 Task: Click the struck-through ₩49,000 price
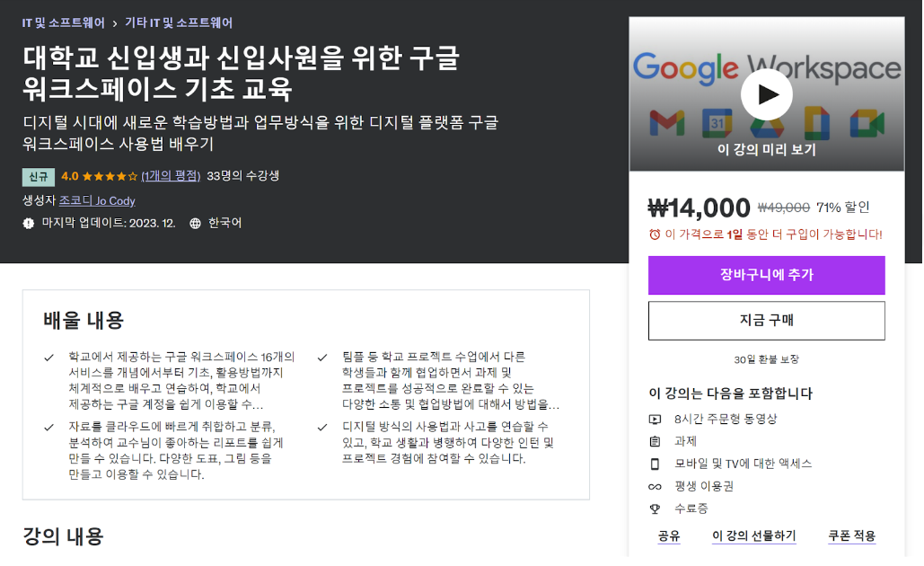point(784,208)
